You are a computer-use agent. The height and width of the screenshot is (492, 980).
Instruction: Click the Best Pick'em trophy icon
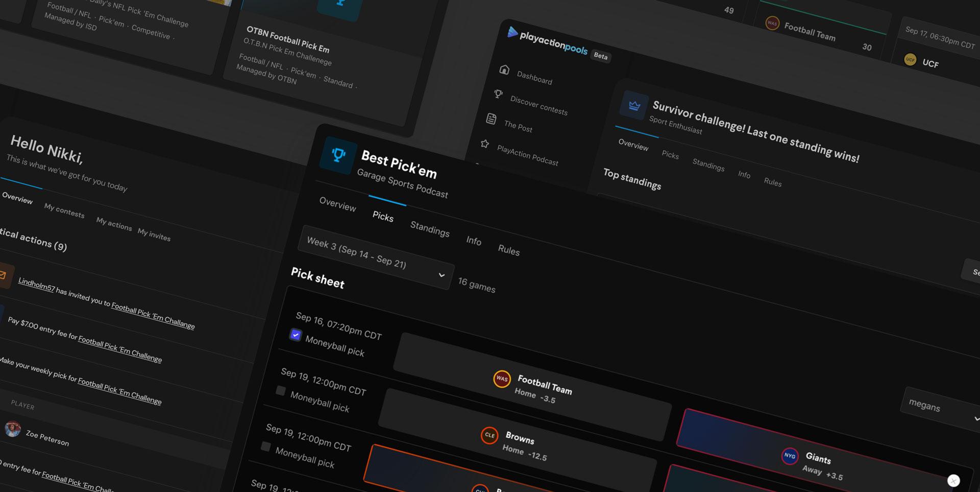[x=338, y=155]
